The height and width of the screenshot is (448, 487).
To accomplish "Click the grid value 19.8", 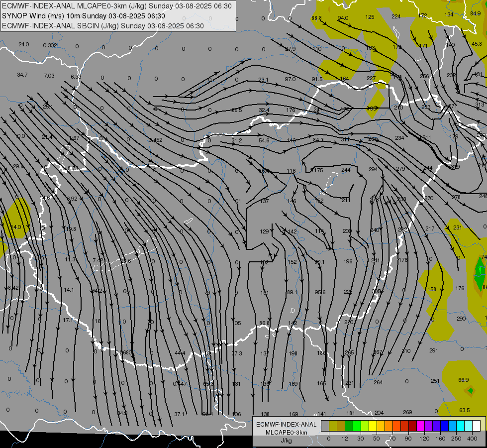I will click(x=71, y=229).
